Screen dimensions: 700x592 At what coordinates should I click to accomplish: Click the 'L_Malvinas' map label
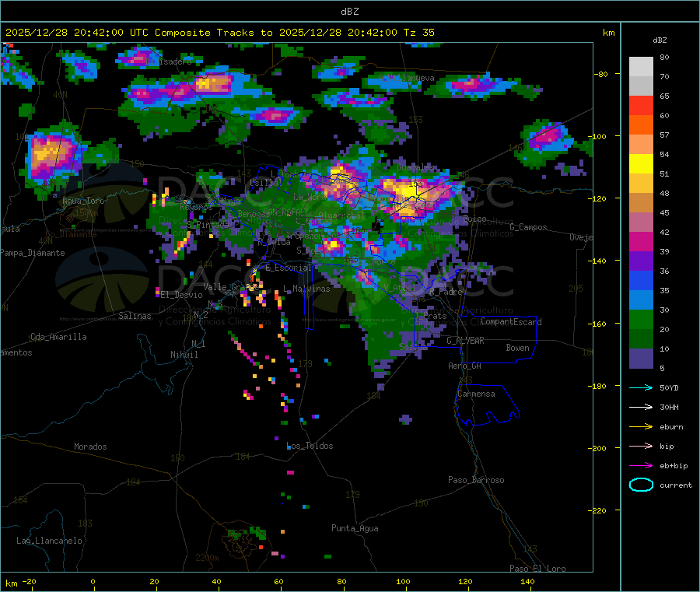click(306, 289)
